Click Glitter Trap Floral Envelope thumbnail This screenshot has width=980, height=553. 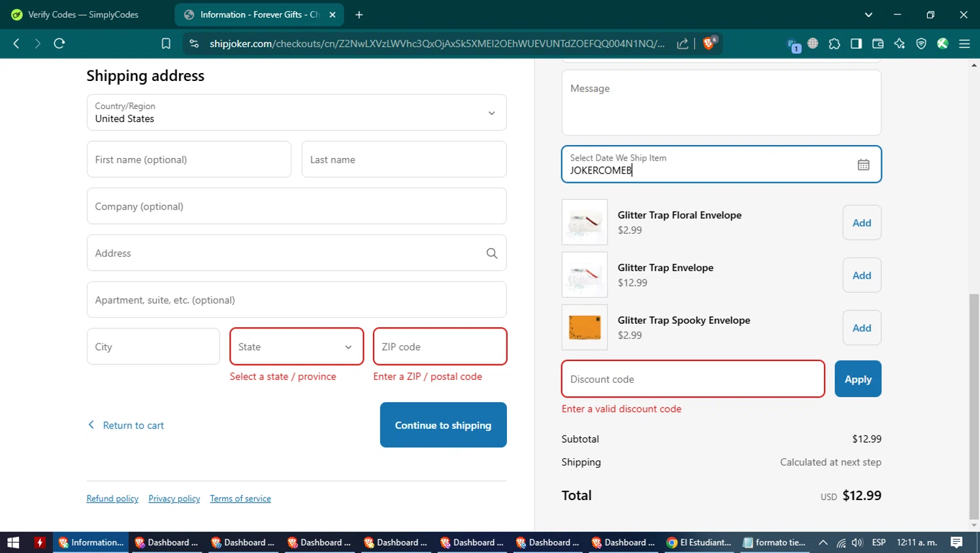(585, 223)
